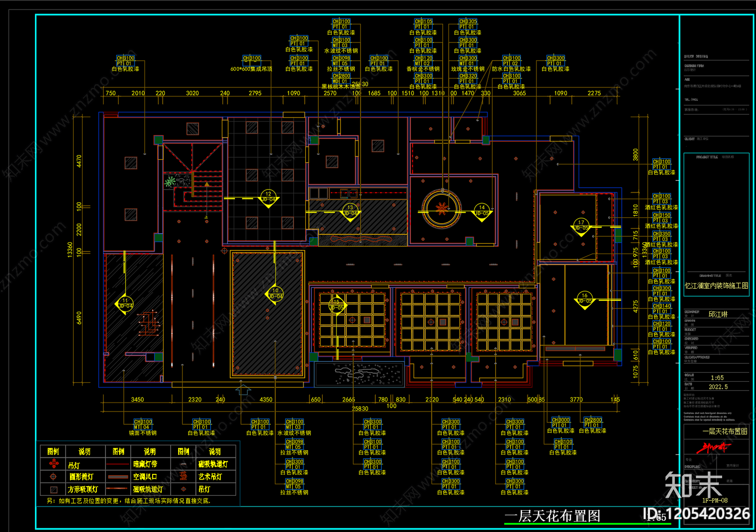This screenshot has height=532, width=756.
Task: Select section marker 13 JD-04
Action: (x=350, y=211)
